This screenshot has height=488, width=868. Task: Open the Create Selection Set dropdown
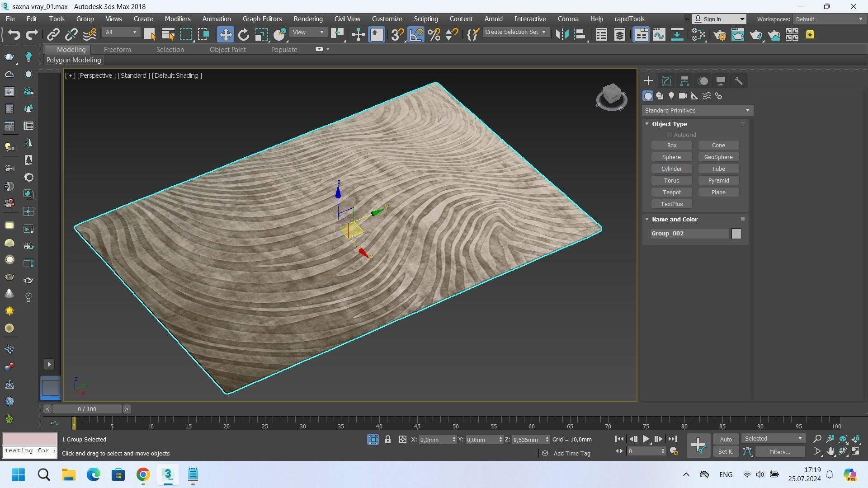pos(515,32)
